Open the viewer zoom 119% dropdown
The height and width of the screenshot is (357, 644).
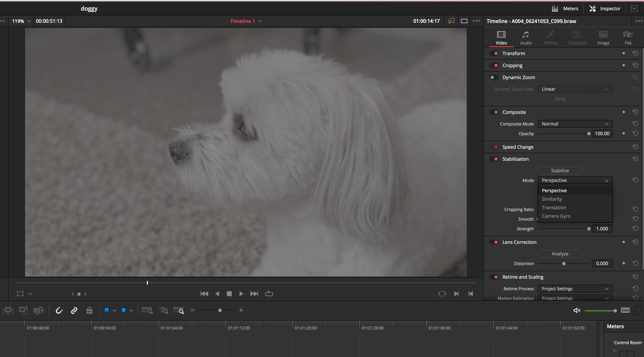[x=21, y=21]
